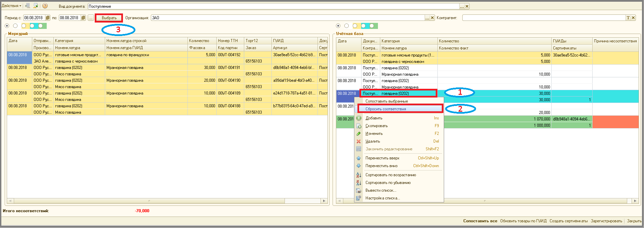Open the help question mark icon

pyautogui.click(x=45, y=6)
